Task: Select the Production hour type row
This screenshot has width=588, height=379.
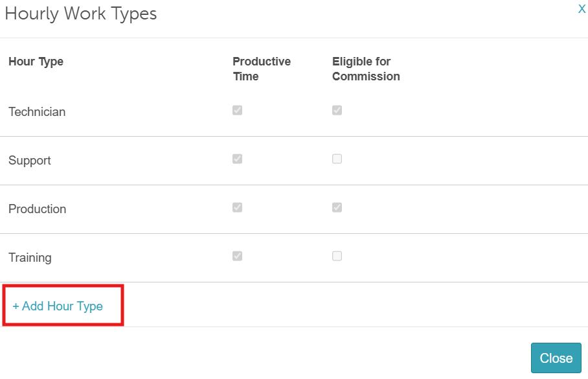Action: coord(38,209)
